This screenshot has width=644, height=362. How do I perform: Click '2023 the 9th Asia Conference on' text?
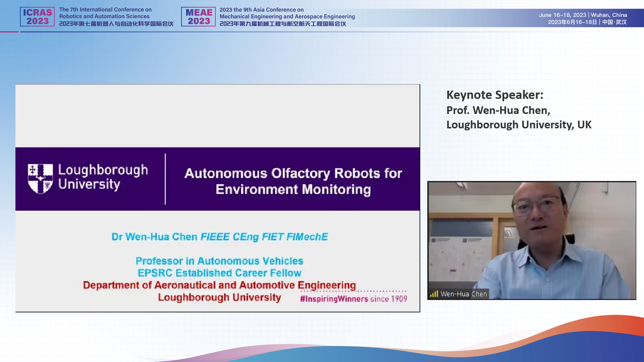pos(262,10)
